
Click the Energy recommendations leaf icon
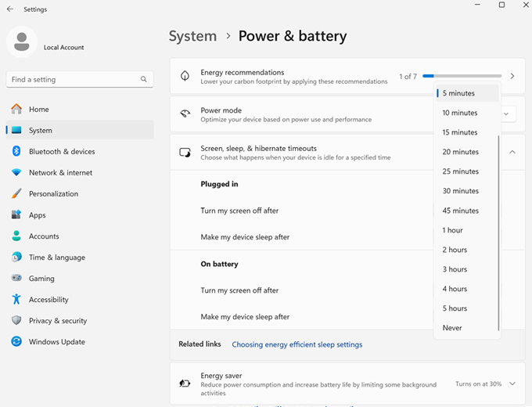click(x=185, y=76)
